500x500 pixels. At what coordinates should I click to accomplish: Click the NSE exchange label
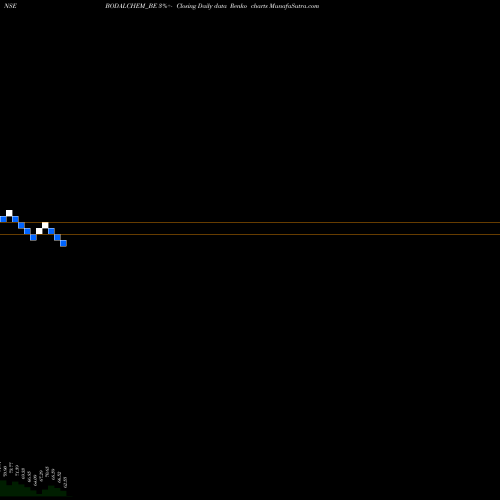(x=10, y=6)
